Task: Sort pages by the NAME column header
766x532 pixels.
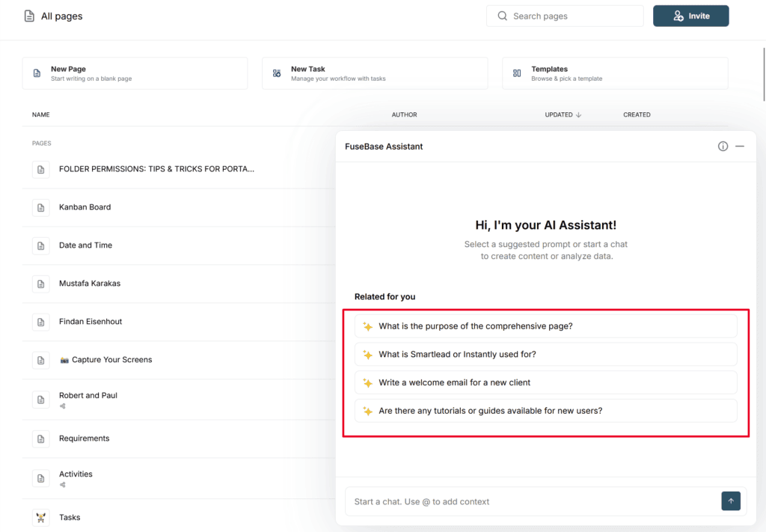Action: point(41,114)
